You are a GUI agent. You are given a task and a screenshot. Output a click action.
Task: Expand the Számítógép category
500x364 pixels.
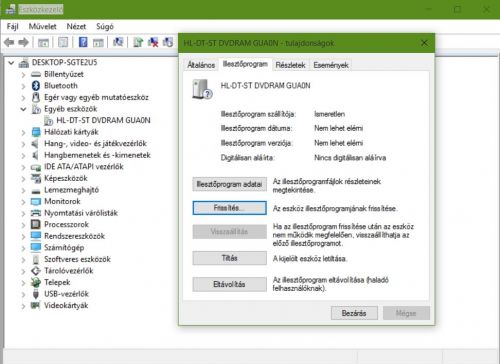(x=23, y=248)
